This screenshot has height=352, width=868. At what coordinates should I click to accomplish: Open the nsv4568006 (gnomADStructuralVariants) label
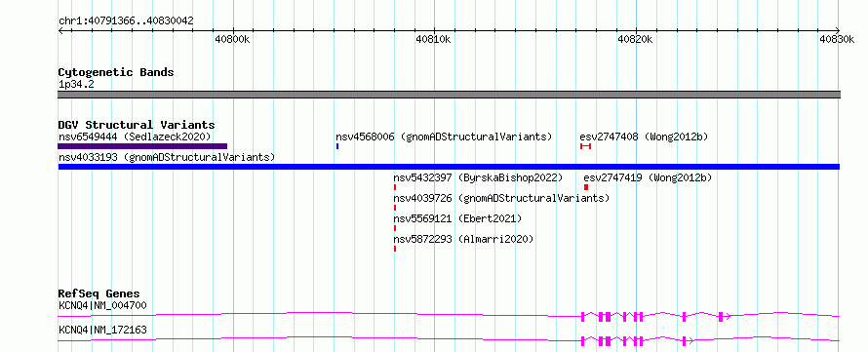[x=444, y=137]
